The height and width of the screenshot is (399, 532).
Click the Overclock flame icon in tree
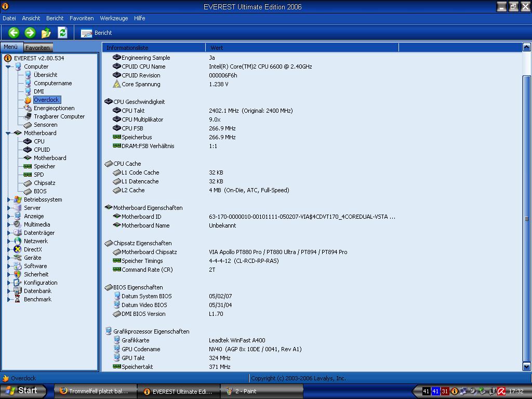pyautogui.click(x=28, y=100)
